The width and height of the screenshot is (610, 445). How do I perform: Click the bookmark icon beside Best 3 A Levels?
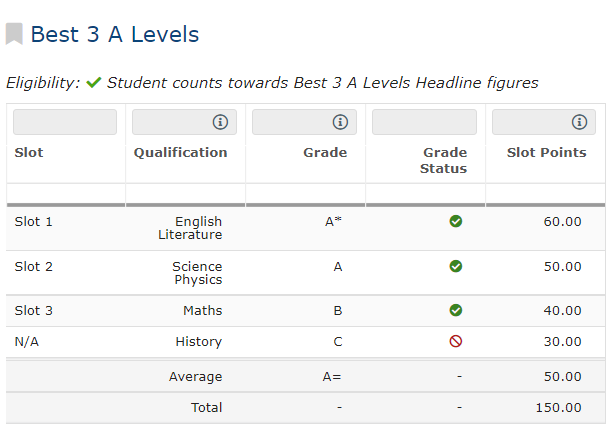(x=14, y=35)
